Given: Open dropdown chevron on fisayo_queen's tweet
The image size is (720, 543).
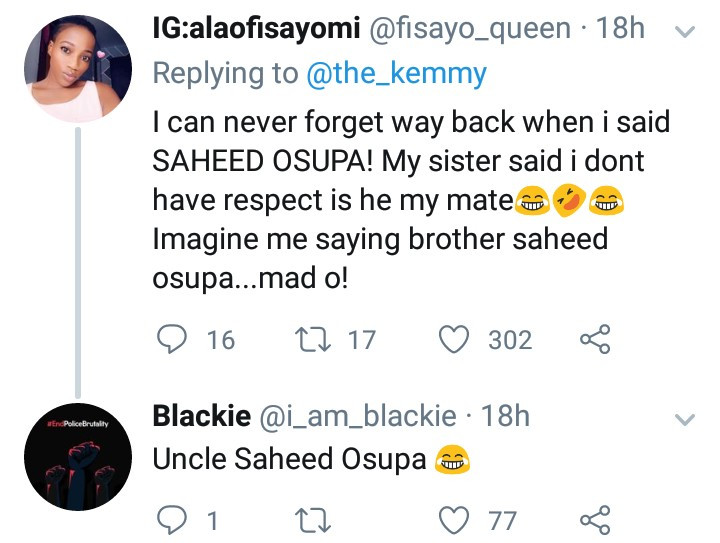Looking at the screenshot, I should [685, 32].
